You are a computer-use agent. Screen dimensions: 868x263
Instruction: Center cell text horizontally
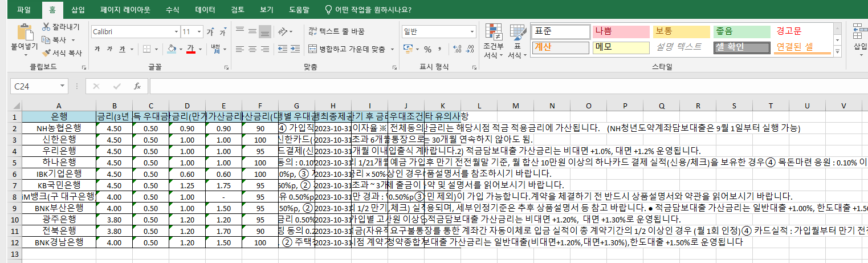click(x=252, y=49)
